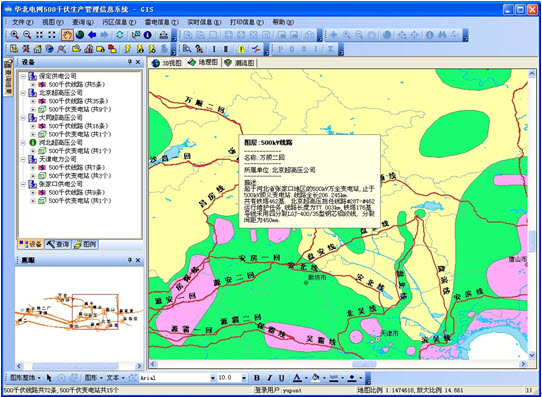Open the Arial font dropdown
Image resolution: width=542 pixels, height=397 pixels.
pos(213,378)
